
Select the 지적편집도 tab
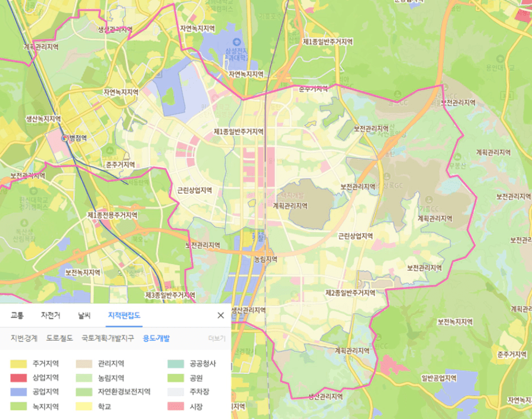(x=124, y=315)
